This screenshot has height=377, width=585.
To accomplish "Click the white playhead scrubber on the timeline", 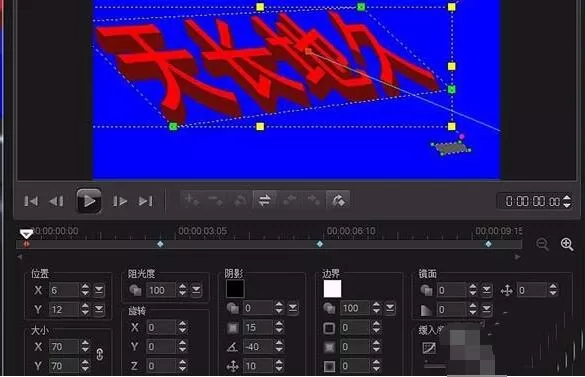I will click(26, 234).
